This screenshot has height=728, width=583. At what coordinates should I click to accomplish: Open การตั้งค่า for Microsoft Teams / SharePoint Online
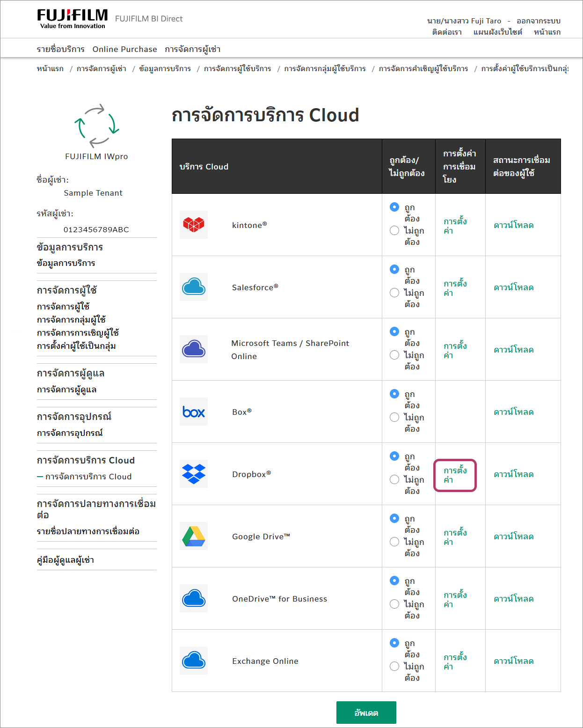455,350
